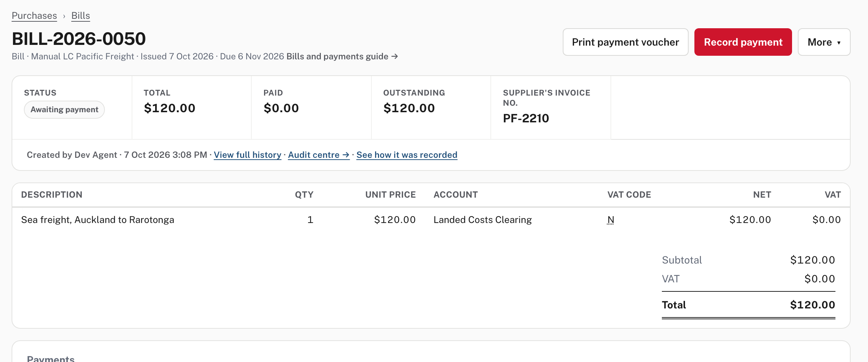
Task: Click the Subtotal label in totals
Action: coord(682,260)
